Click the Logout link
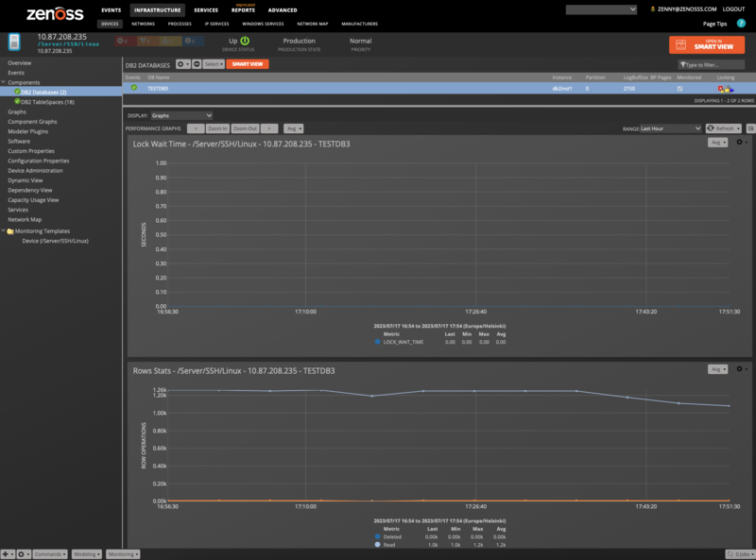This screenshot has height=560, width=756. 733,8
